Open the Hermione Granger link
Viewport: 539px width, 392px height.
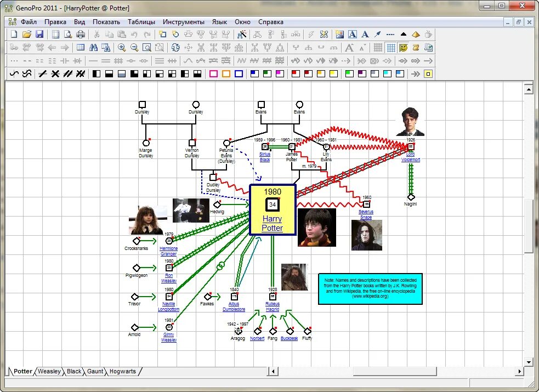(168, 251)
